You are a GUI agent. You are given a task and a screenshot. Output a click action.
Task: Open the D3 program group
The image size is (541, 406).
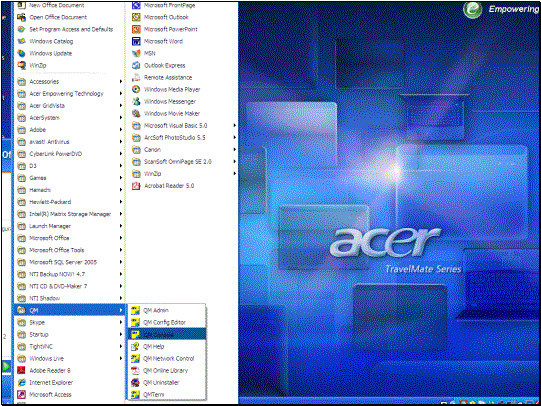click(69, 166)
